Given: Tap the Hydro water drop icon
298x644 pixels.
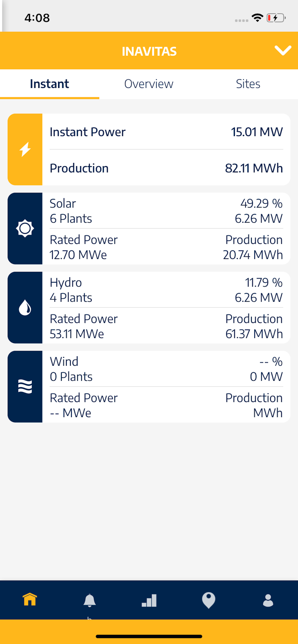Looking at the screenshot, I should point(25,307).
